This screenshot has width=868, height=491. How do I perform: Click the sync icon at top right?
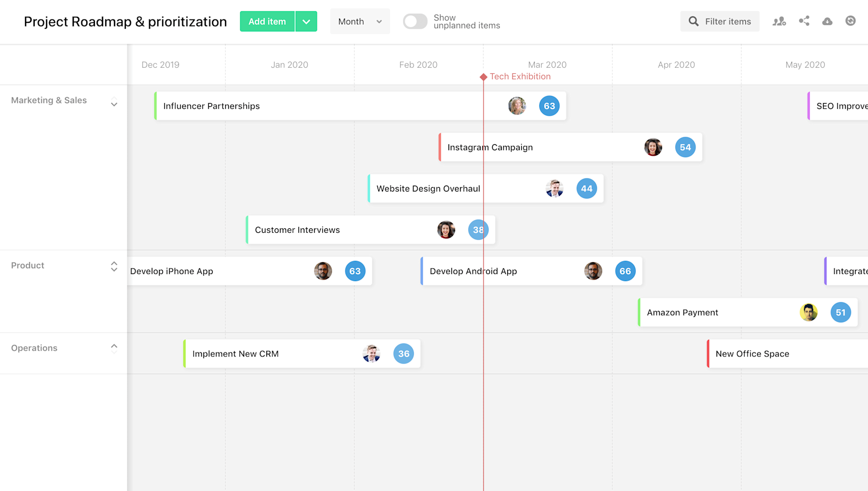pos(850,21)
